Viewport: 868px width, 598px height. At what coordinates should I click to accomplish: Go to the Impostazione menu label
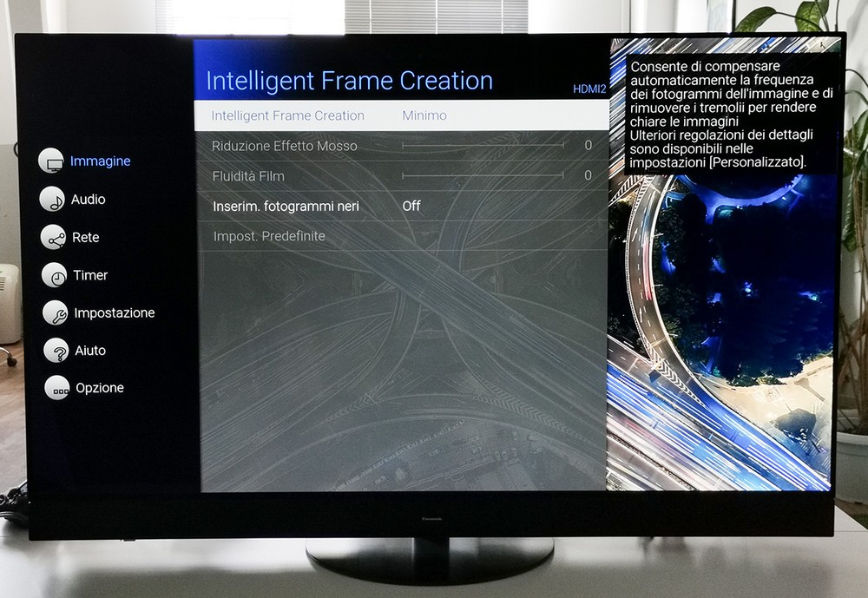[115, 312]
